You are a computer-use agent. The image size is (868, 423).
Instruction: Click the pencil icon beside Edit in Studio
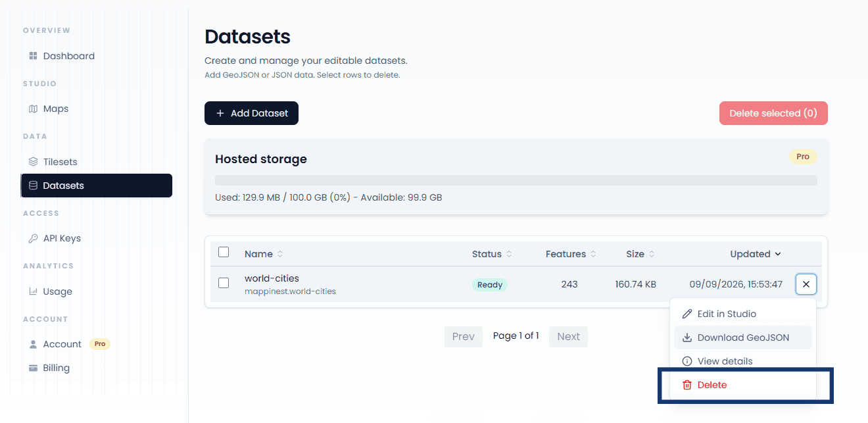pos(687,314)
